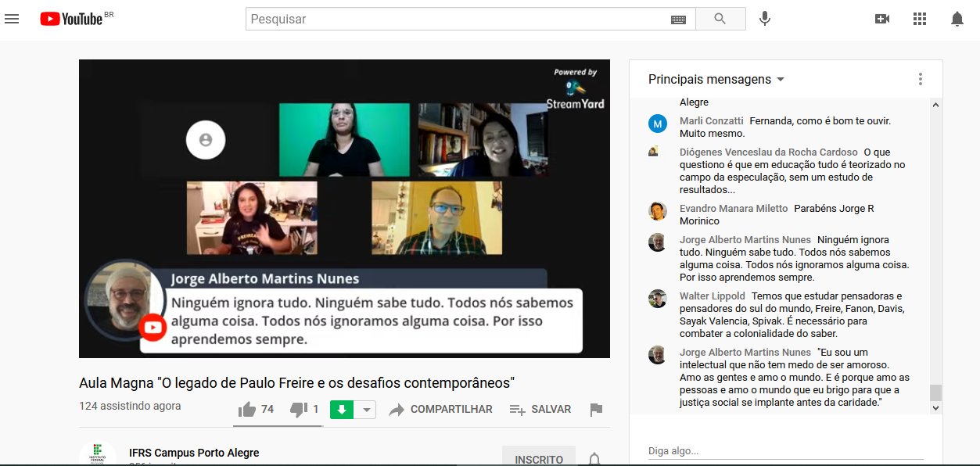
Task: Open the create video camera icon
Action: 882,19
